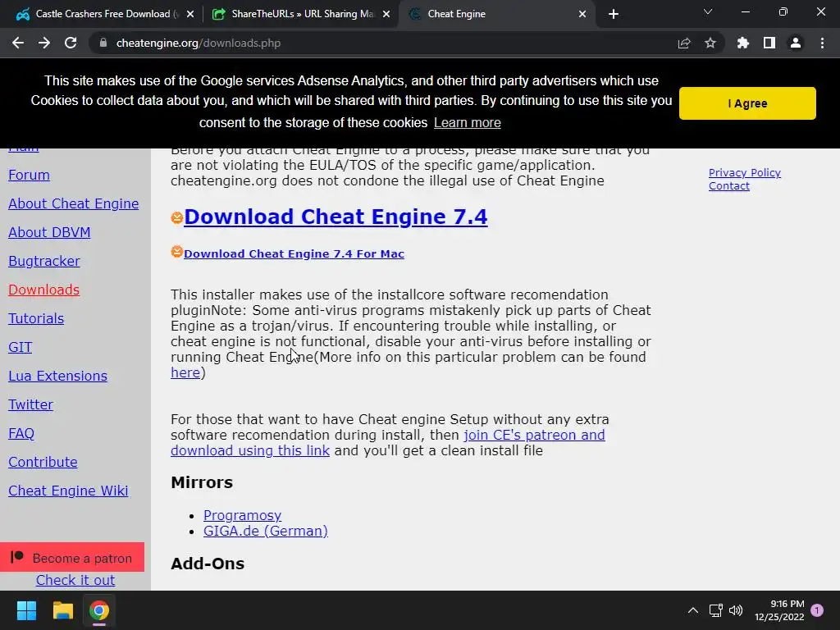This screenshot has width=840, height=630.
Task: Open volume speaker tray icon
Action: click(x=736, y=610)
